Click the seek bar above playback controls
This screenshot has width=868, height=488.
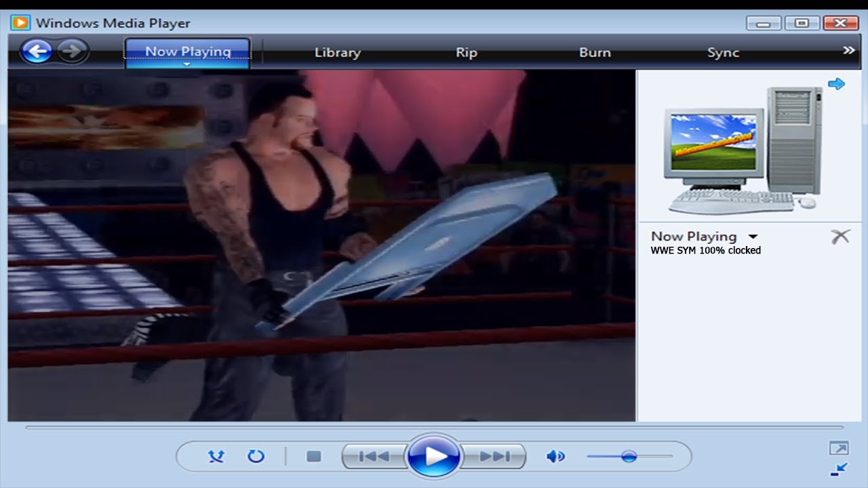434,428
